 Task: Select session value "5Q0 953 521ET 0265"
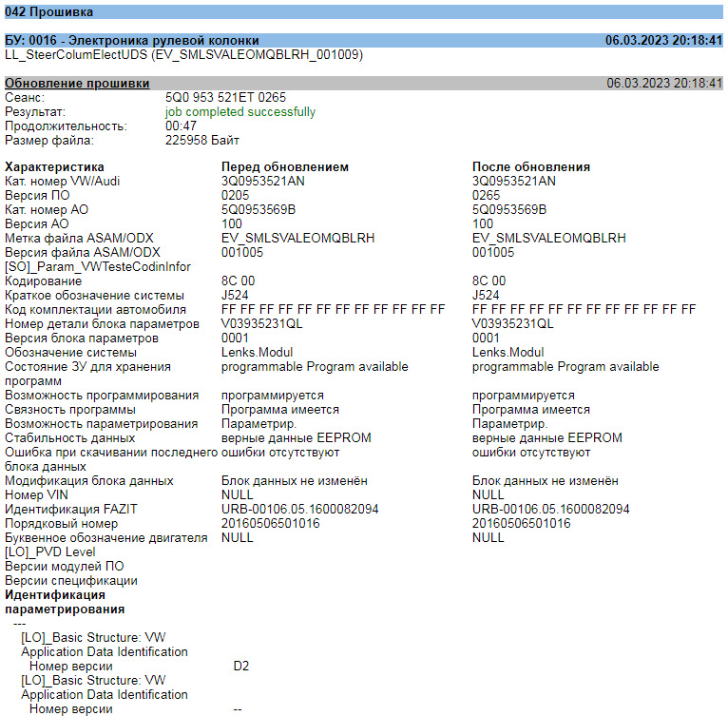point(225,98)
